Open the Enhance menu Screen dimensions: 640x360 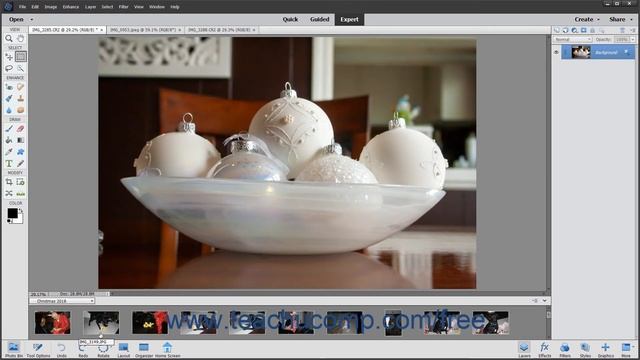(x=71, y=7)
